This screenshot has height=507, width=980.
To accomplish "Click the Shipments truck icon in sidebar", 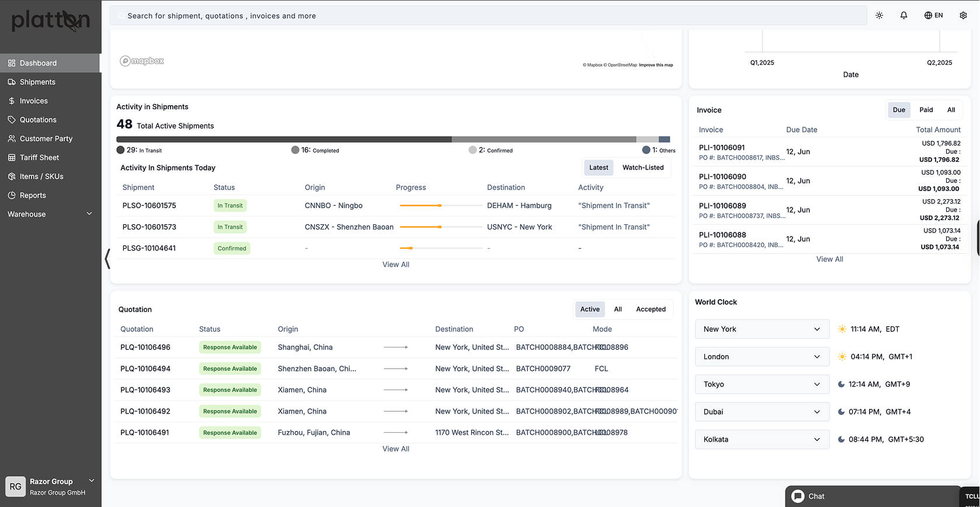I will tap(12, 82).
